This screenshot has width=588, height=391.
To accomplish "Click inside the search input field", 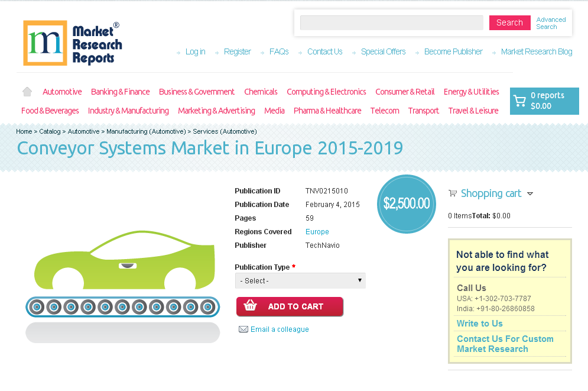I will [391, 22].
